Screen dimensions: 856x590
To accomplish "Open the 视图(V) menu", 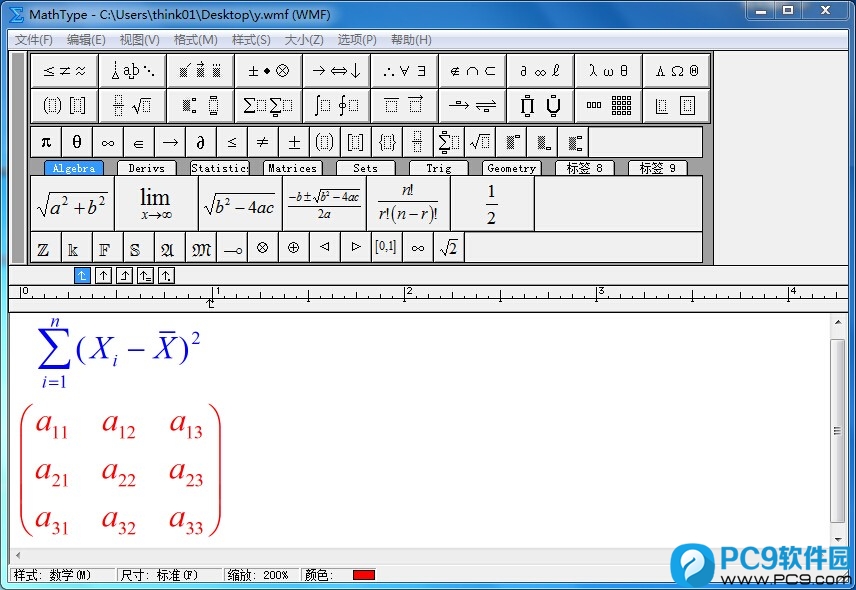I will 140,40.
